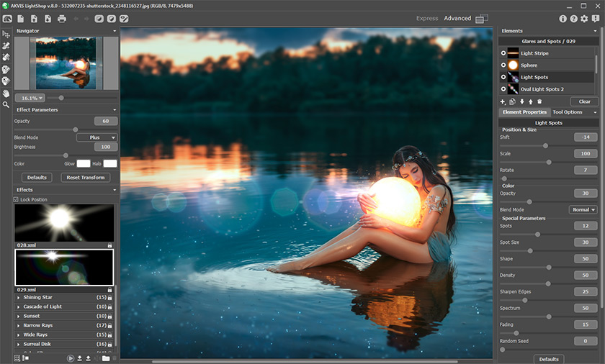Toggle visibility of the Sphere element
Screen dimensions: 605x364
tap(503, 65)
